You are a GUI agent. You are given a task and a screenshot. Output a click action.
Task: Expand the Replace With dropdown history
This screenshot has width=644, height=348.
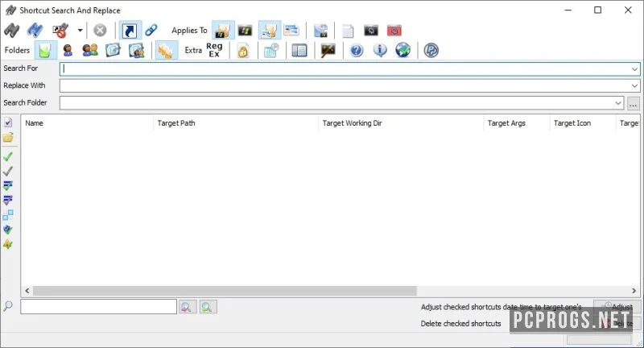click(634, 86)
